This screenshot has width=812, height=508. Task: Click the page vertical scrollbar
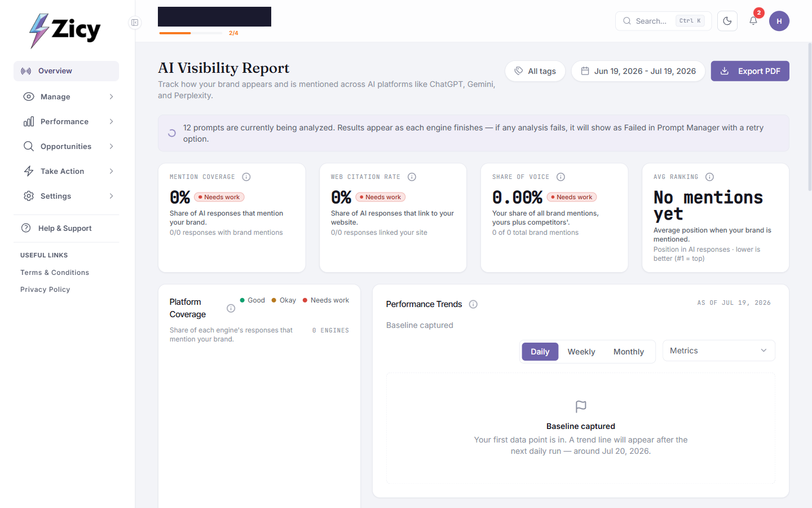pyautogui.click(x=810, y=117)
